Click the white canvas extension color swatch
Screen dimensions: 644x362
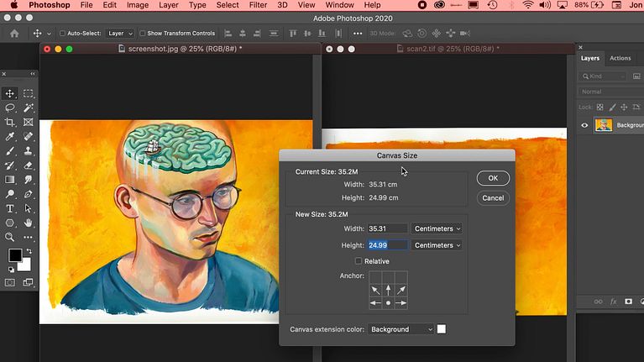(442, 329)
